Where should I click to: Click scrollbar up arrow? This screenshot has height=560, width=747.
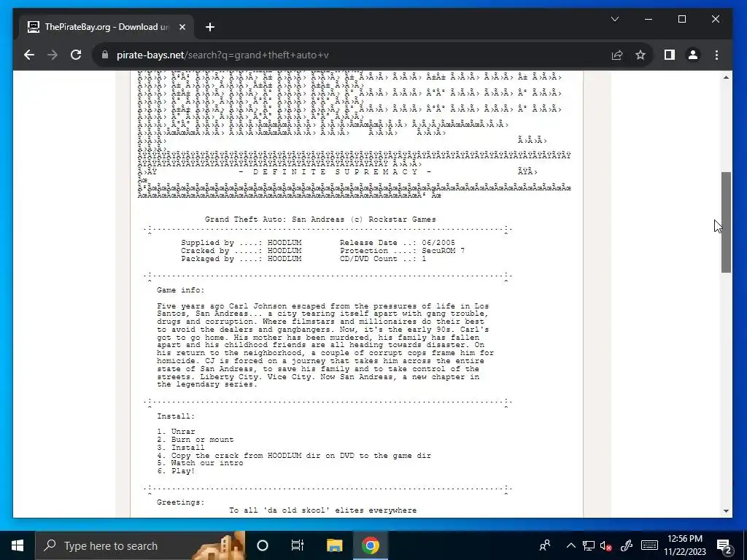726,77
